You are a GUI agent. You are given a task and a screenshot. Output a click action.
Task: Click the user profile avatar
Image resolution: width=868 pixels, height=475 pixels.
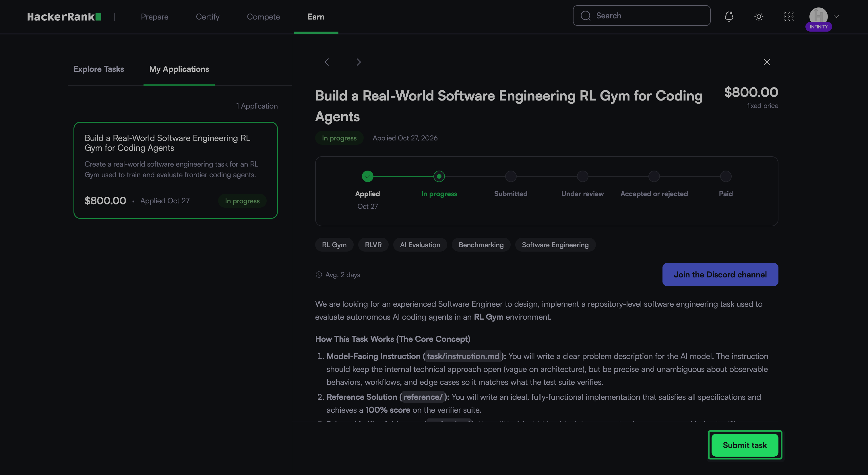click(818, 16)
